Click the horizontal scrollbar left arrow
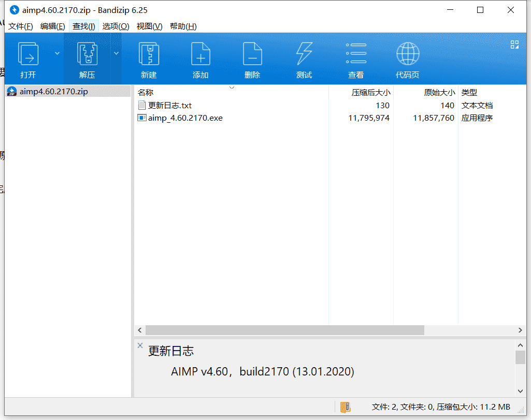The height and width of the screenshot is (420, 531). 140,330
